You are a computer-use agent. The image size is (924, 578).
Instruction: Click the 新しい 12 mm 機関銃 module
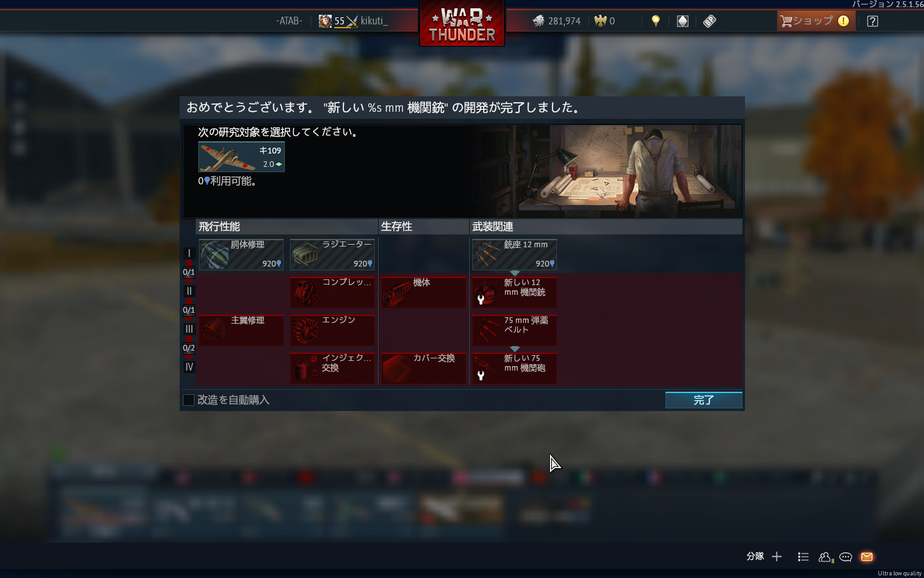[515, 292]
